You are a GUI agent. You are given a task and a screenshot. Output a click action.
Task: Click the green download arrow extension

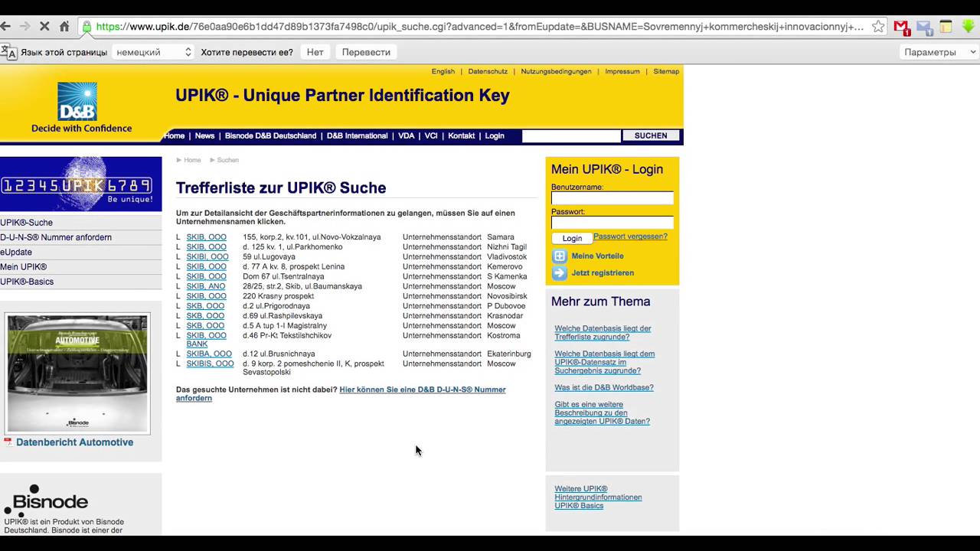[x=969, y=27]
